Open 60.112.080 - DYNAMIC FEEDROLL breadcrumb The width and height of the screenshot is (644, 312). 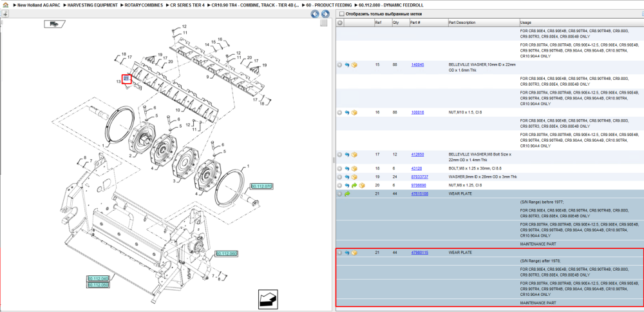point(391,5)
